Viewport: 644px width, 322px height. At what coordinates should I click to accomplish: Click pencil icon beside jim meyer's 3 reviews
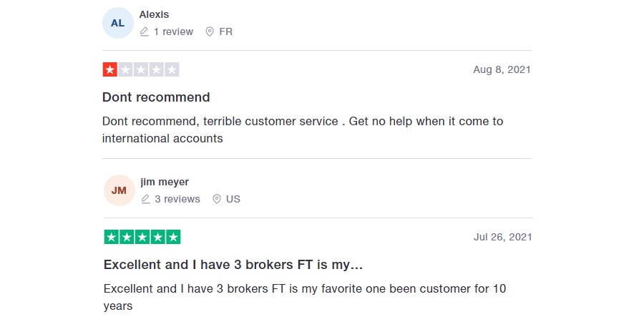click(145, 199)
